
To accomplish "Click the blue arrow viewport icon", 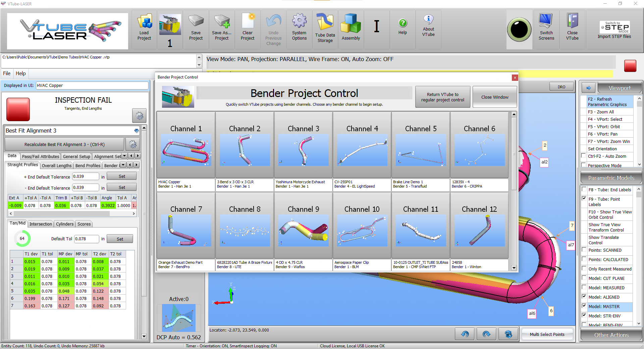I will click(589, 88).
